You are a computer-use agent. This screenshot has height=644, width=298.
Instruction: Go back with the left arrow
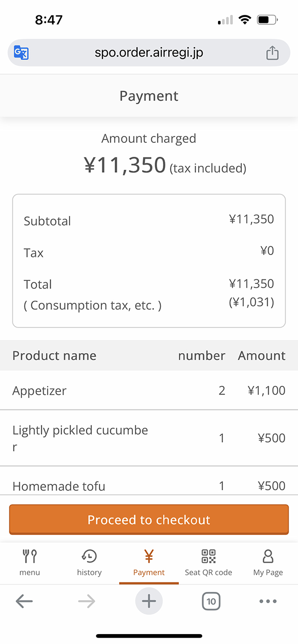24,601
